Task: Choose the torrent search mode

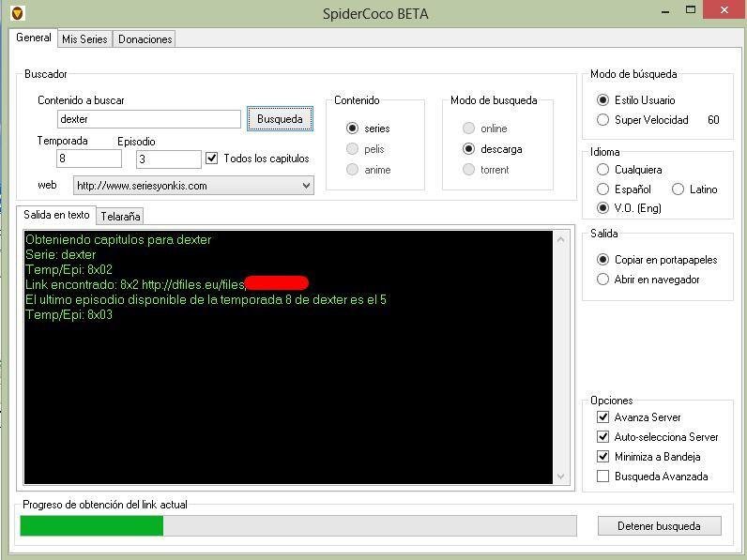Action: coord(469,170)
